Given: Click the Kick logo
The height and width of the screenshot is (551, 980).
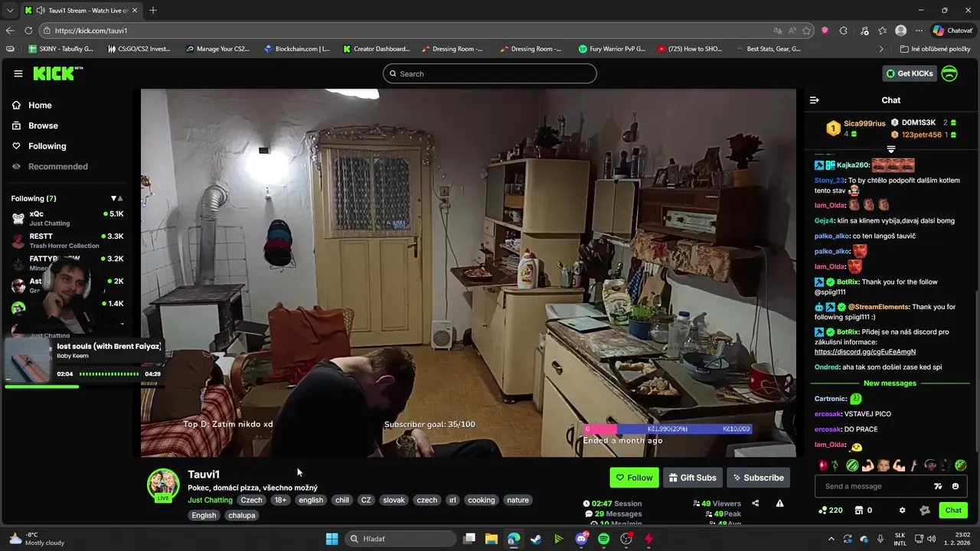Looking at the screenshot, I should (57, 73).
